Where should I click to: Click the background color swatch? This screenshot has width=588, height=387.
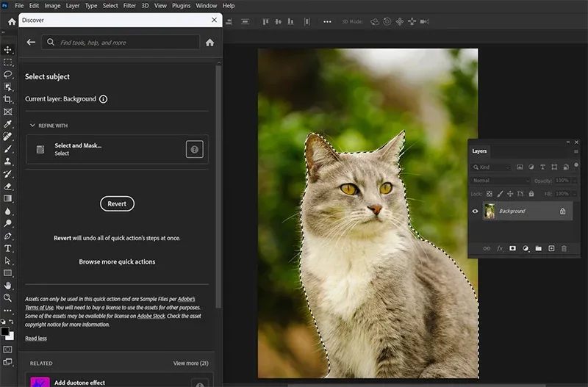[x=11, y=336]
